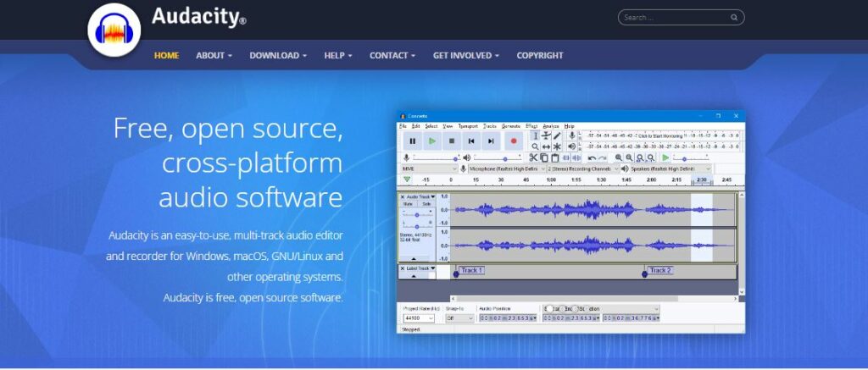This screenshot has width=868, height=370.
Task: Toggle Solo on the Audio Track
Action: pyautogui.click(x=426, y=204)
